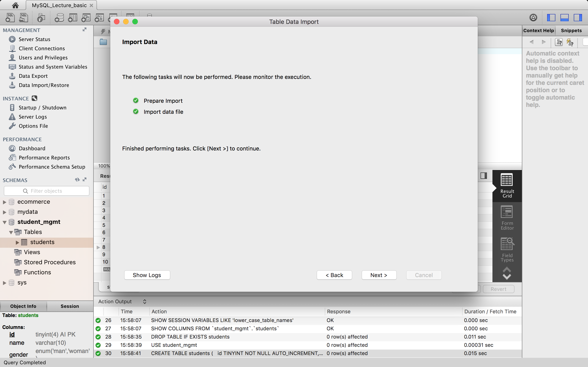Toggle the bottom output panel visibility
The width and height of the screenshot is (588, 367).
click(564, 17)
